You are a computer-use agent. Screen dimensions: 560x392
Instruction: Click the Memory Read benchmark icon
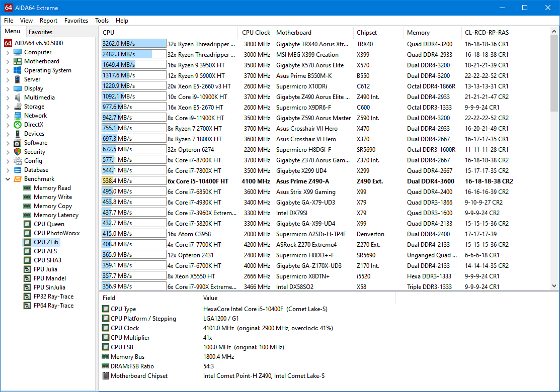pyautogui.click(x=27, y=187)
